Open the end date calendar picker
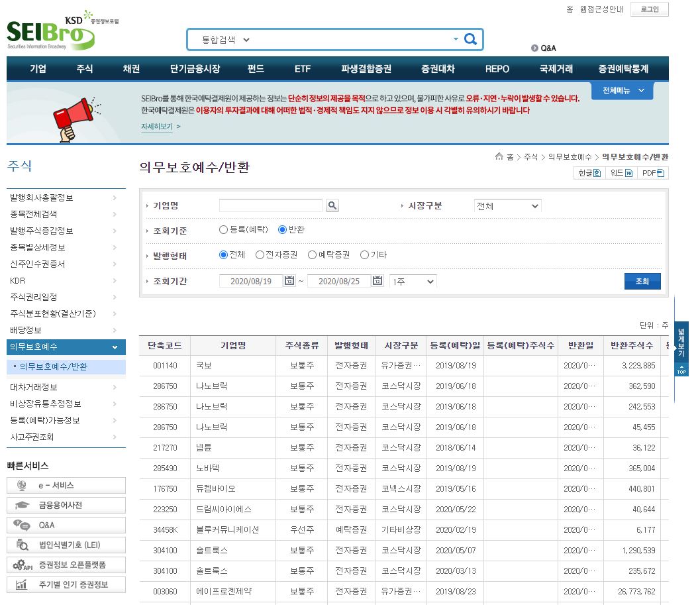 378,280
